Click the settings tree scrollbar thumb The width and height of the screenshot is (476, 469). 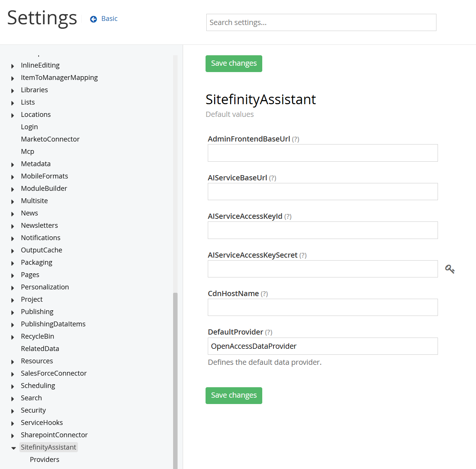[x=175, y=381]
